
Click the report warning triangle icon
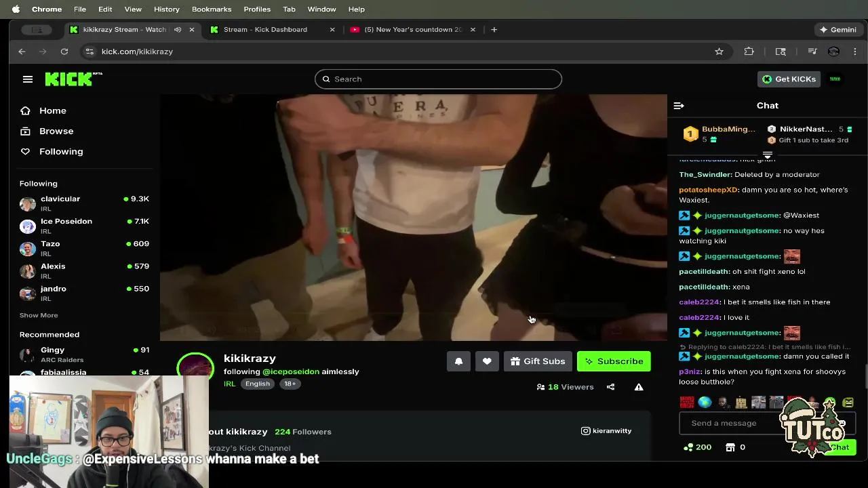coord(639,387)
